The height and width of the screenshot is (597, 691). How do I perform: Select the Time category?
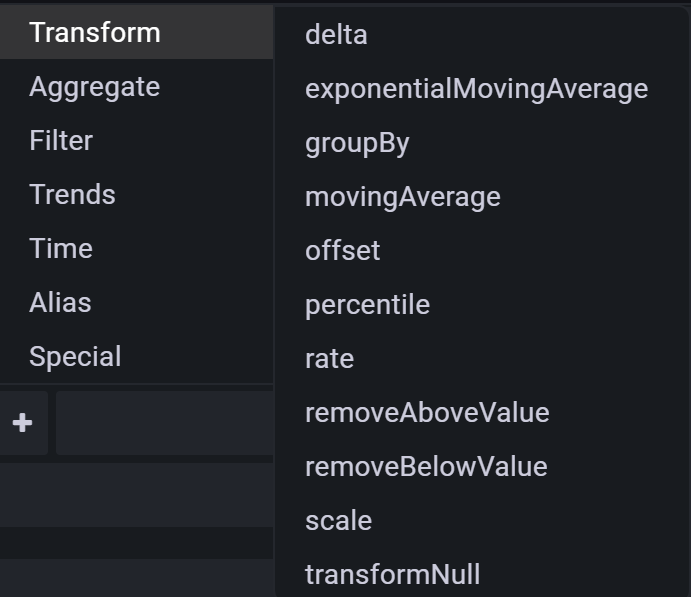point(61,248)
